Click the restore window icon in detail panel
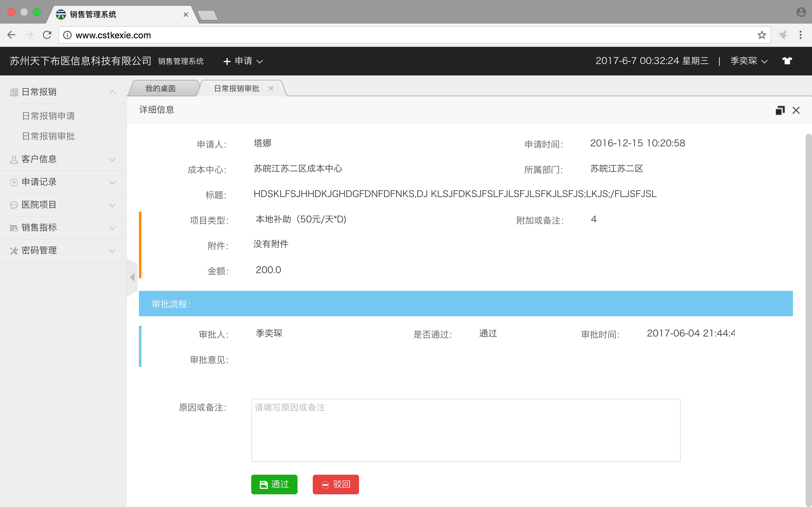 pyautogui.click(x=780, y=110)
